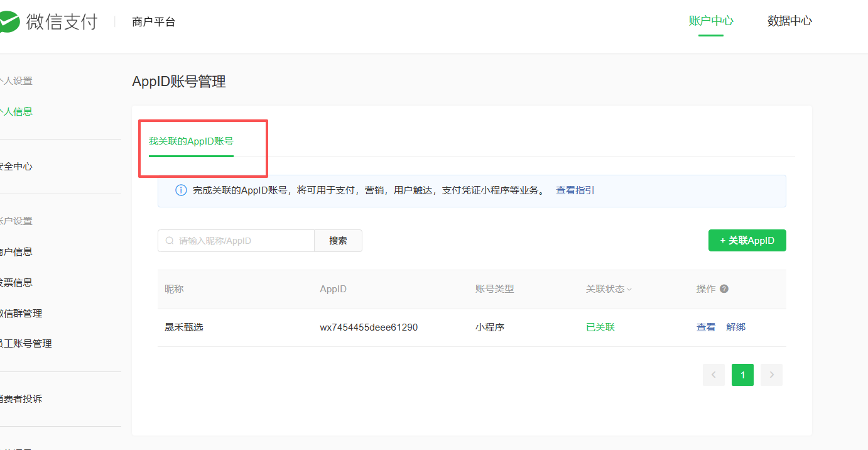
Task: Open 发票信息 in the sidebar
Action: (x=16, y=283)
